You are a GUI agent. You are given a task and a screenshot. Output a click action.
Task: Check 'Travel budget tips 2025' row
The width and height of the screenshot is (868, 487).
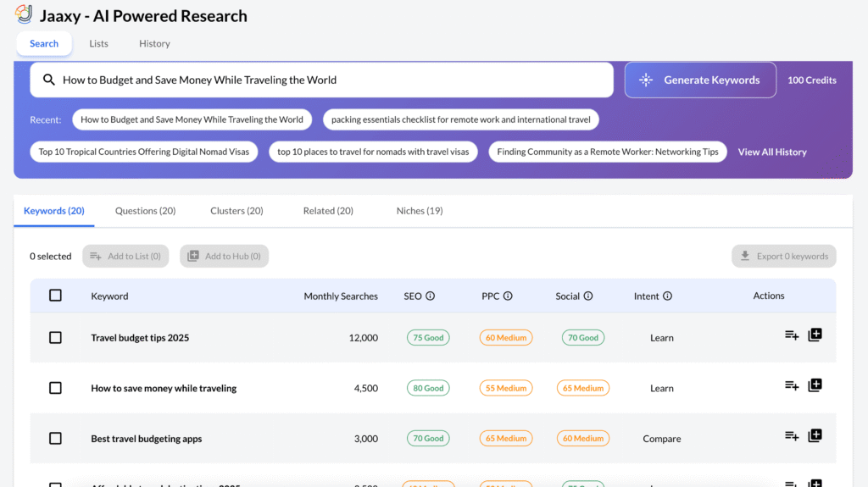tap(55, 338)
